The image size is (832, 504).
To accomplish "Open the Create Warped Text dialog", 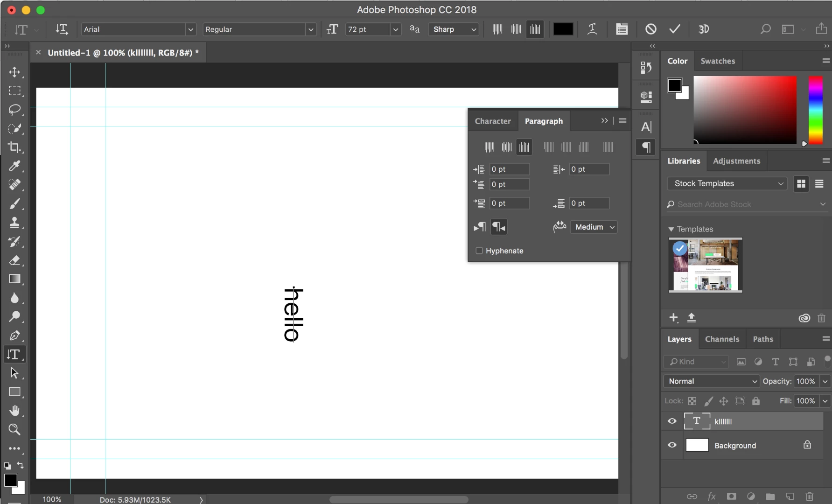I will tap(592, 29).
